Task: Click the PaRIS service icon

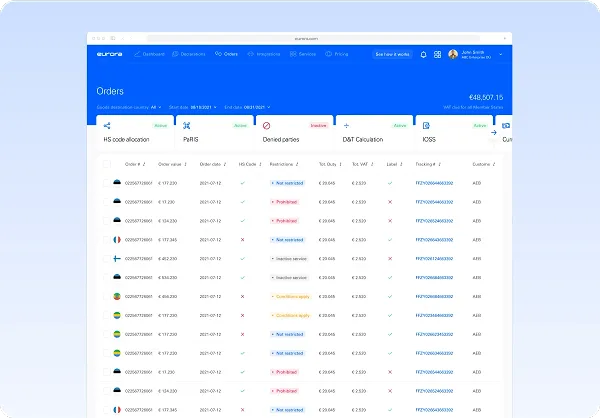Action: 187,126
